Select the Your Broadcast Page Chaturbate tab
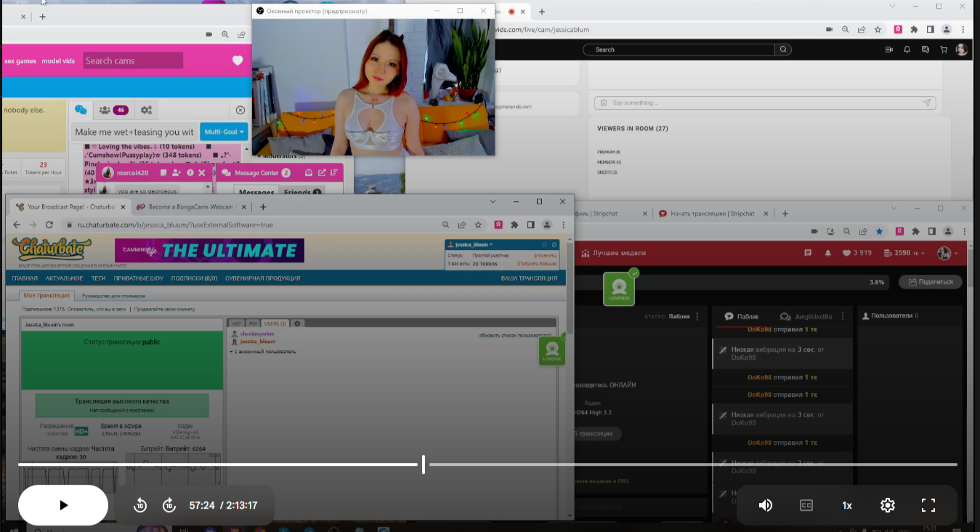This screenshot has width=980, height=532. click(x=70, y=207)
